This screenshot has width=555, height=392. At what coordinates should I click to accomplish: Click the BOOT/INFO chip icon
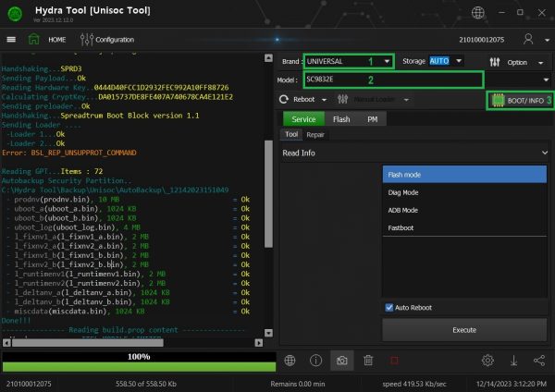coord(499,101)
